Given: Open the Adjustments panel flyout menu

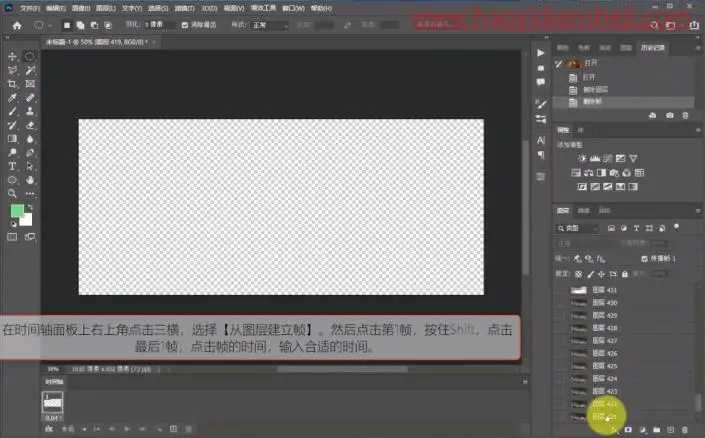Looking at the screenshot, I should [x=698, y=130].
